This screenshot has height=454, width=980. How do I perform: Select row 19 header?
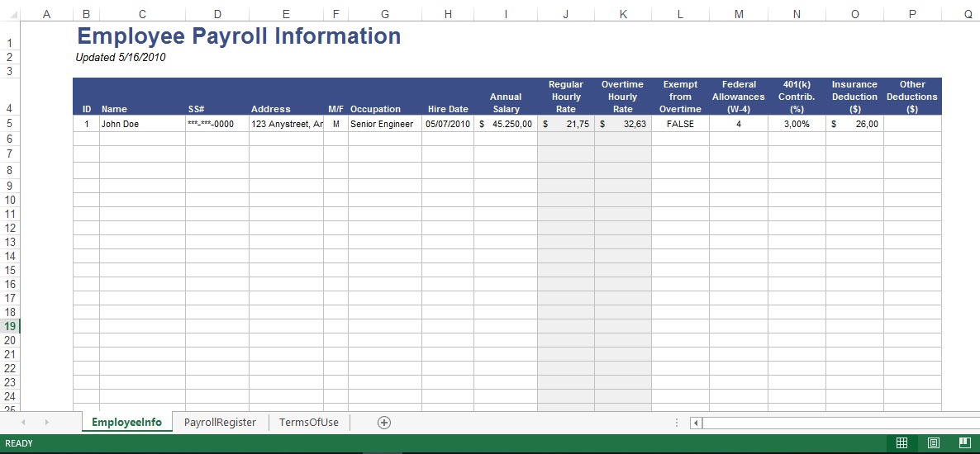click(x=10, y=326)
